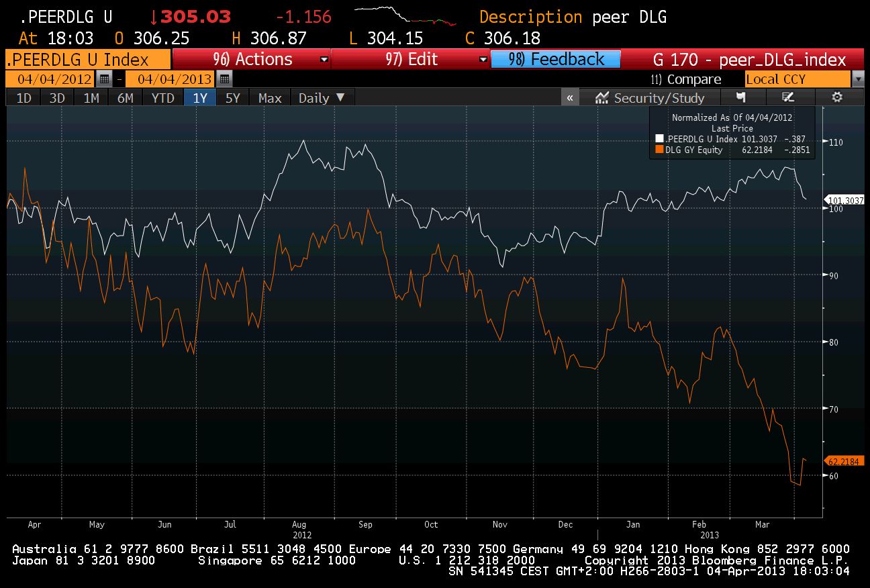
Task: Click the orange 62.2184 last-price axis marker
Action: [x=846, y=461]
